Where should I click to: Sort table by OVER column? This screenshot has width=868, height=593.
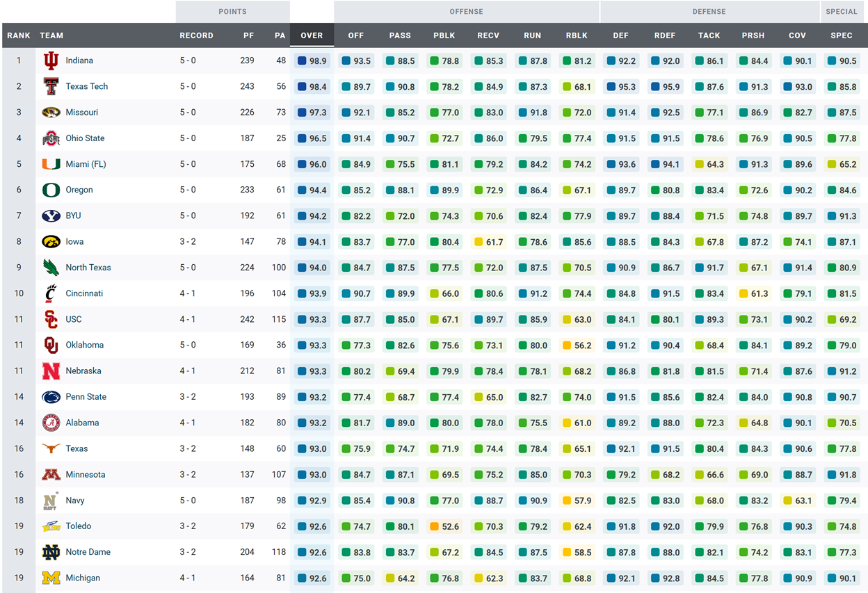pos(312,35)
